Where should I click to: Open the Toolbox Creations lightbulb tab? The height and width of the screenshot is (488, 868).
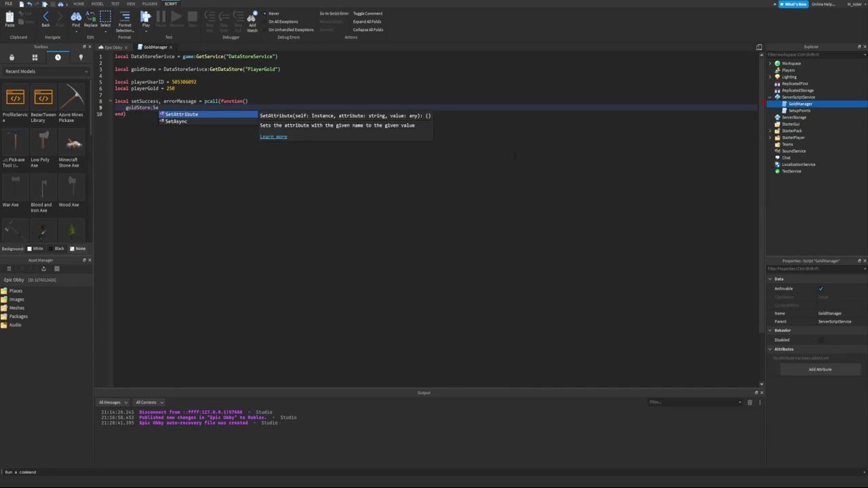click(81, 58)
